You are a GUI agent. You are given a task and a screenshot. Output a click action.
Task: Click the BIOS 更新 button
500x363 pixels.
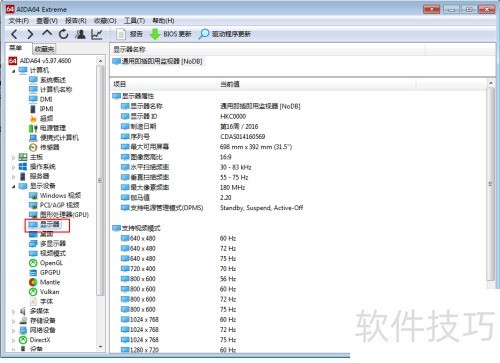(170, 34)
